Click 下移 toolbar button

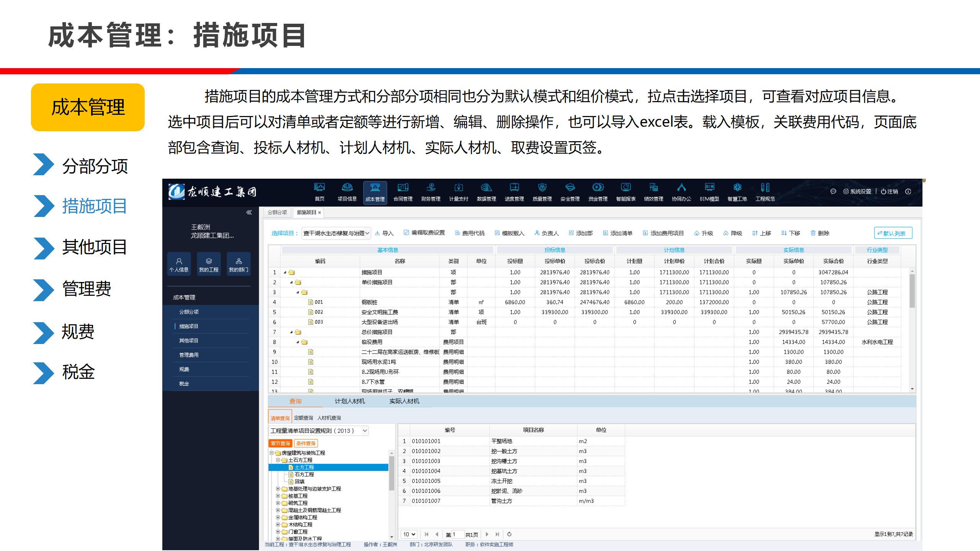pyautogui.click(x=791, y=233)
